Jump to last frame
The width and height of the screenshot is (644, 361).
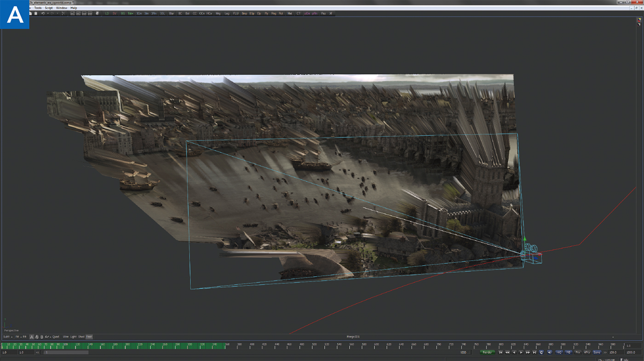click(534, 352)
